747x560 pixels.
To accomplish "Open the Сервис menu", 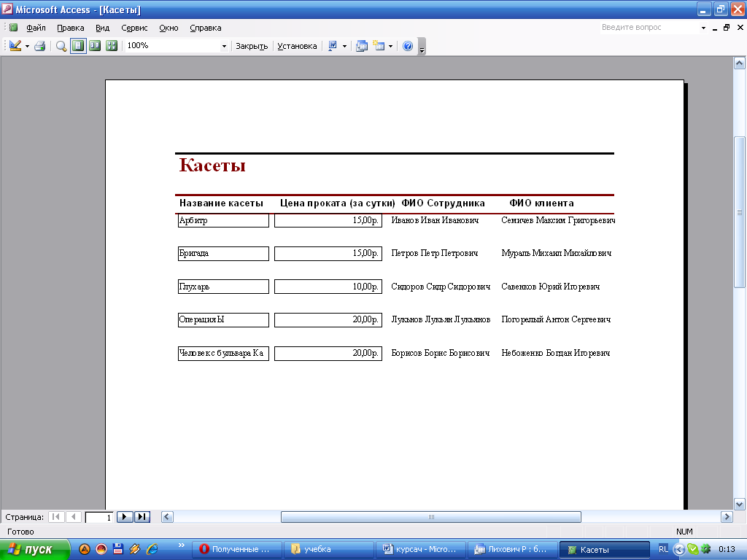I will (134, 28).
